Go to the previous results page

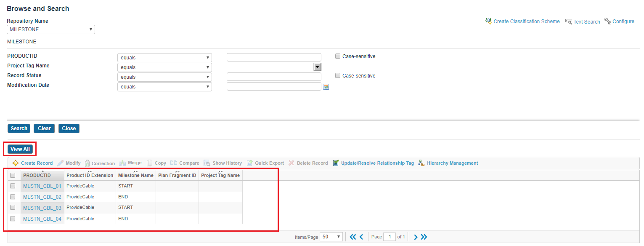click(361, 237)
